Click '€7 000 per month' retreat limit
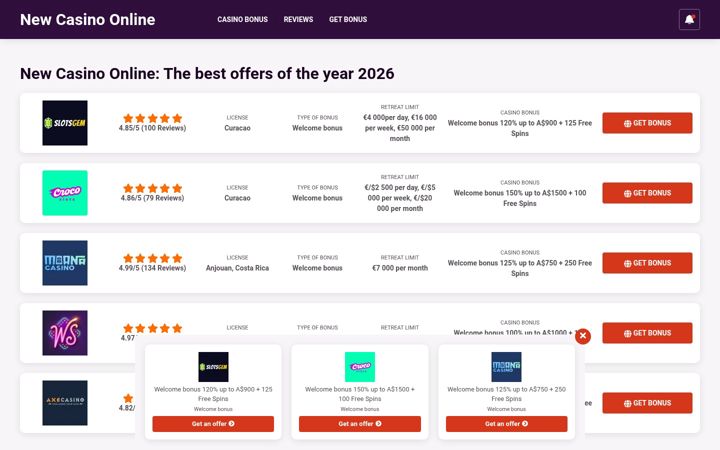The height and width of the screenshot is (450, 720). point(400,268)
